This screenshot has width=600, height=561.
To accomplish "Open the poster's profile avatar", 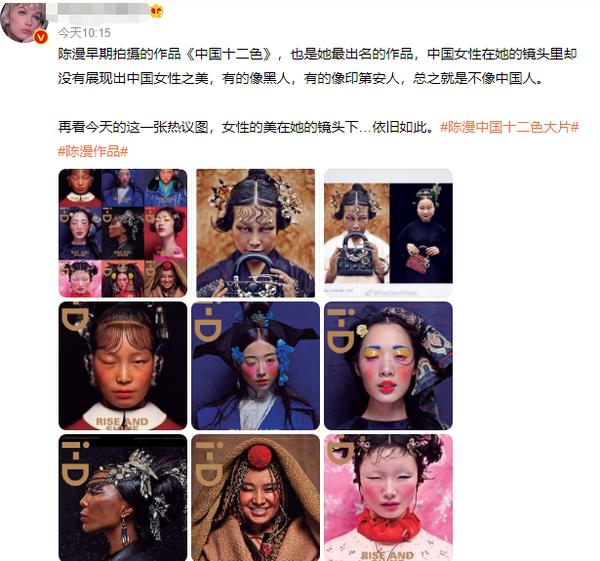I will tap(22, 22).
